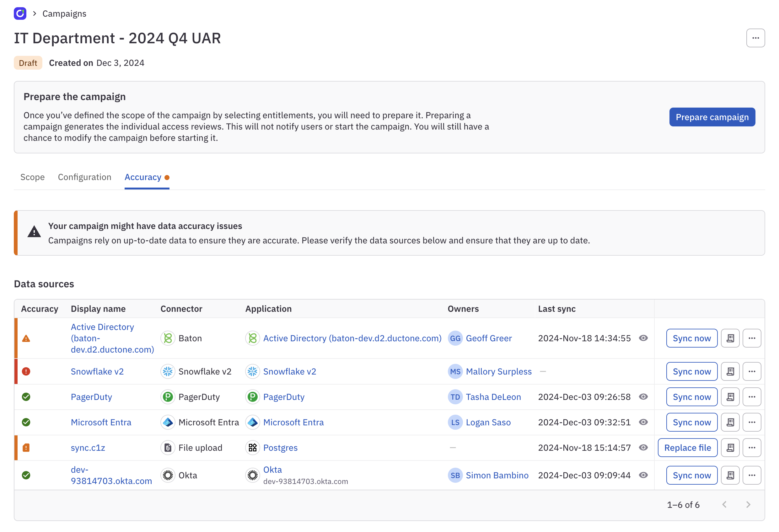Click the Prepare campaign button
This screenshot has width=779, height=532.
[712, 117]
